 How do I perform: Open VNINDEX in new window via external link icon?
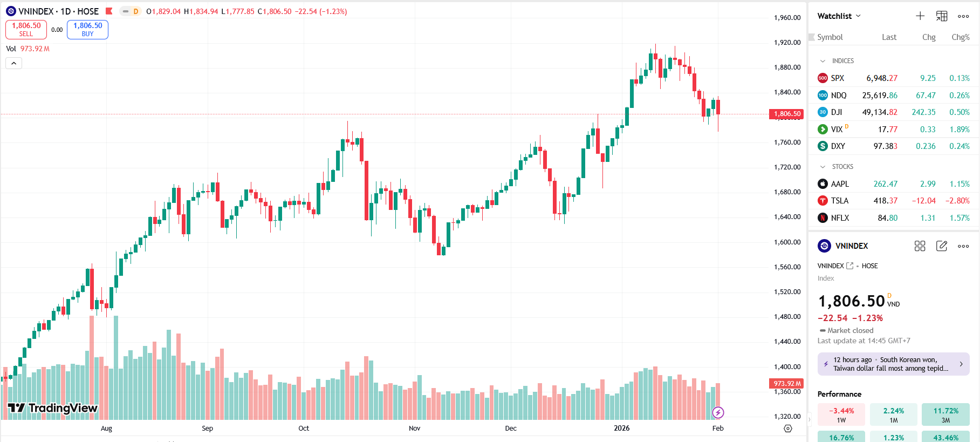coord(850,266)
